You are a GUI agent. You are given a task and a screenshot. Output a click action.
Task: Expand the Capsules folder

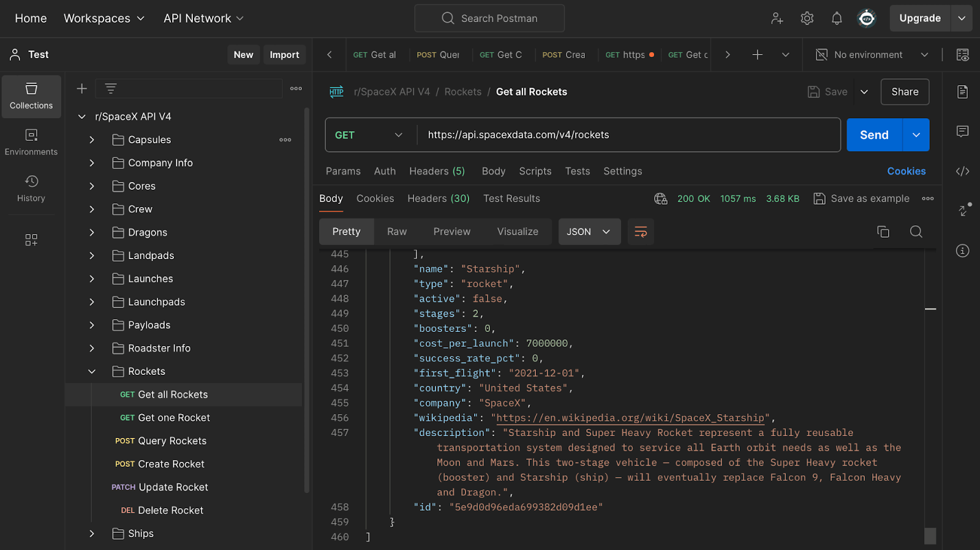(92, 140)
